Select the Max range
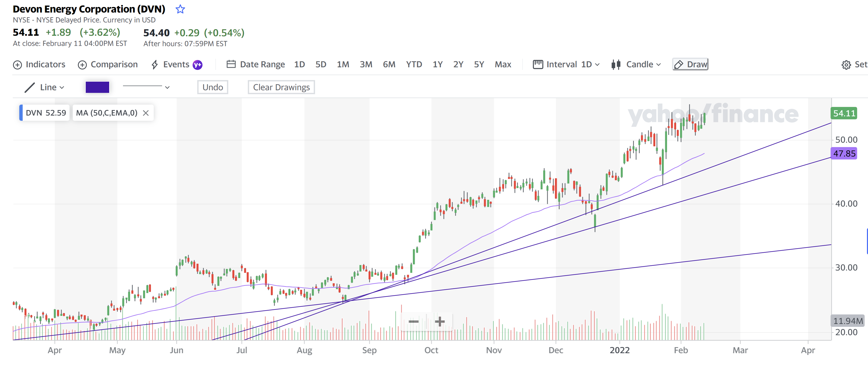Viewport: 868px width, 367px height. 503,64
